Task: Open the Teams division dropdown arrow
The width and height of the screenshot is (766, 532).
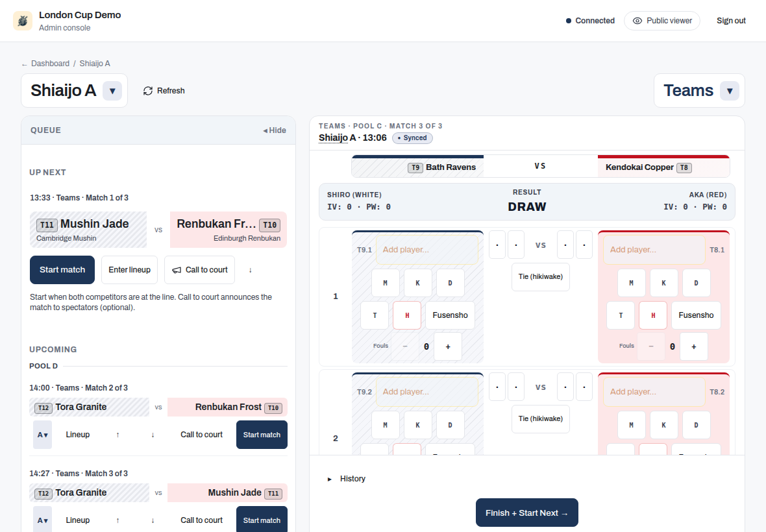Action: pyautogui.click(x=730, y=91)
